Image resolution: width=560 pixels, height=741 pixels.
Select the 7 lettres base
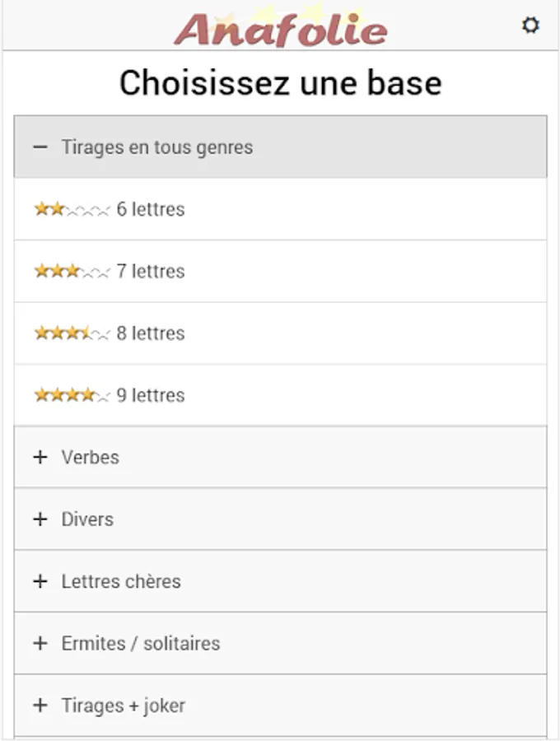151,272
